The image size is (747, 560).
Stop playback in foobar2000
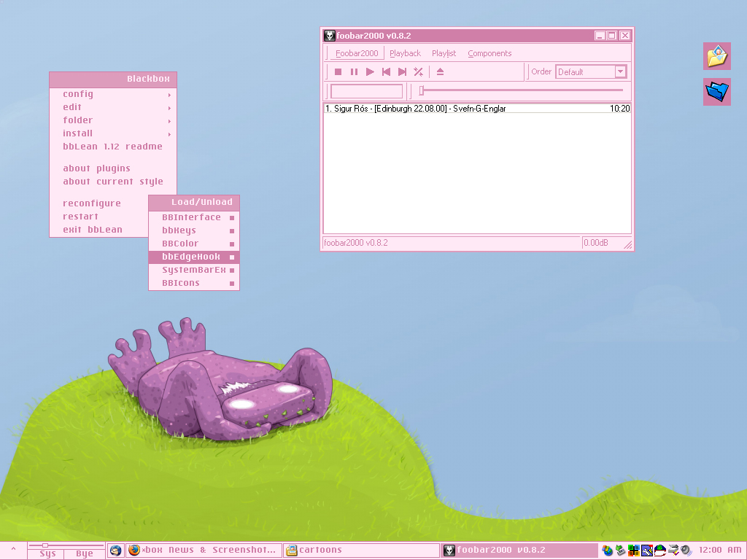[x=338, y=72]
